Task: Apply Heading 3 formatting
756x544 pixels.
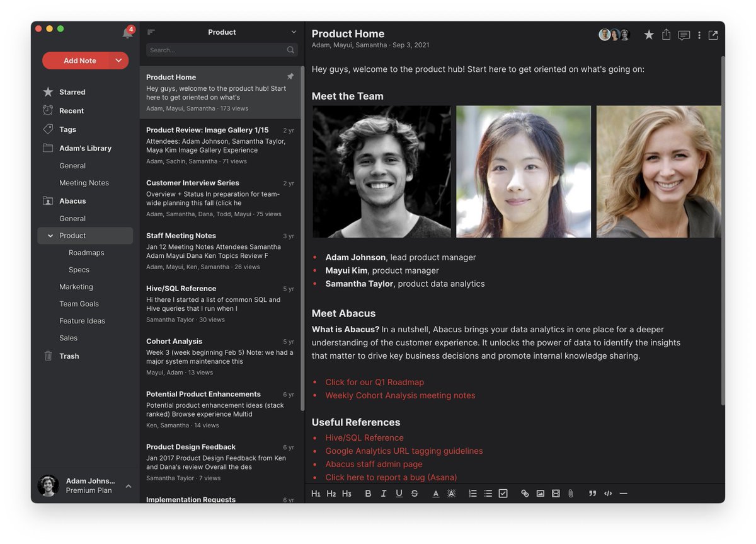Action: 346,494
